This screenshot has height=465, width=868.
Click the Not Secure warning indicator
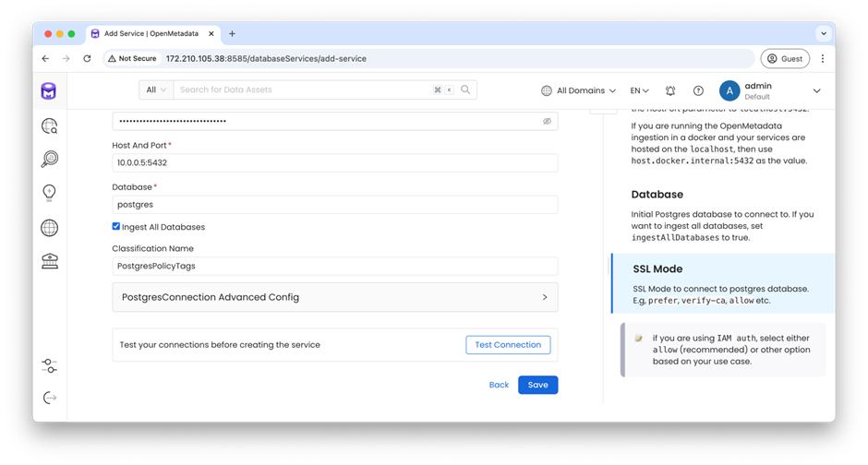pos(132,59)
